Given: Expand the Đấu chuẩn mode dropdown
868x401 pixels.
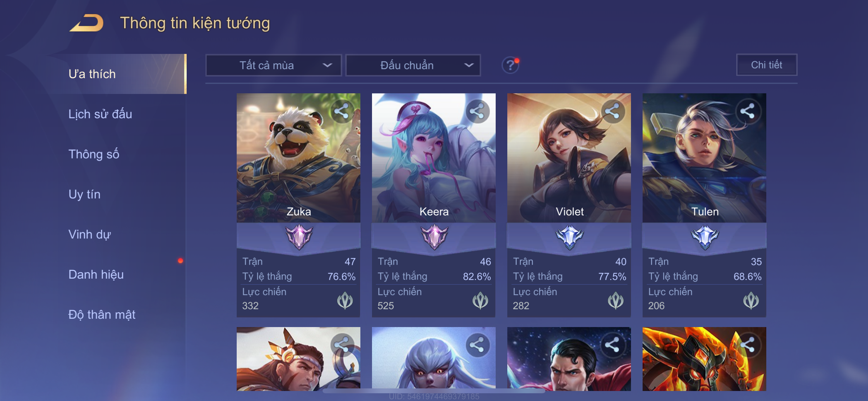Looking at the screenshot, I should coord(413,65).
